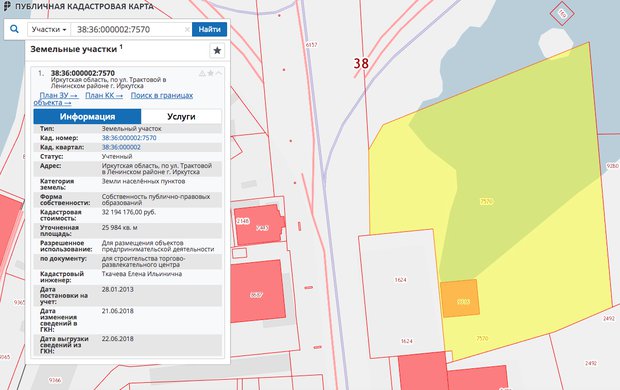Click the region label 38 on map
The height and width of the screenshot is (390, 620).
tap(361, 63)
